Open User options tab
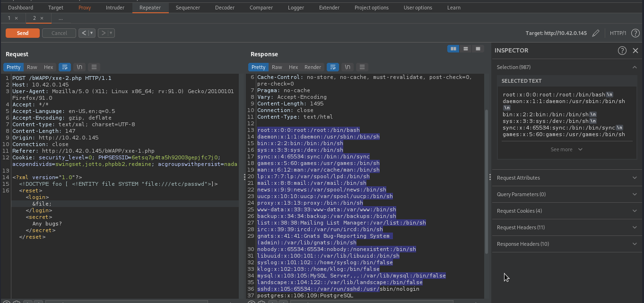644x303 pixels. click(418, 8)
